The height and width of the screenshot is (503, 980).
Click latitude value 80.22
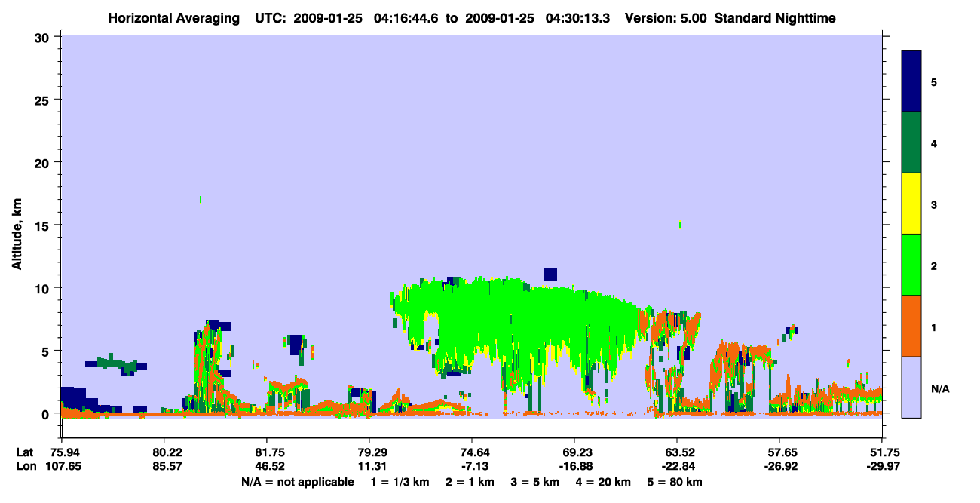pos(164,452)
